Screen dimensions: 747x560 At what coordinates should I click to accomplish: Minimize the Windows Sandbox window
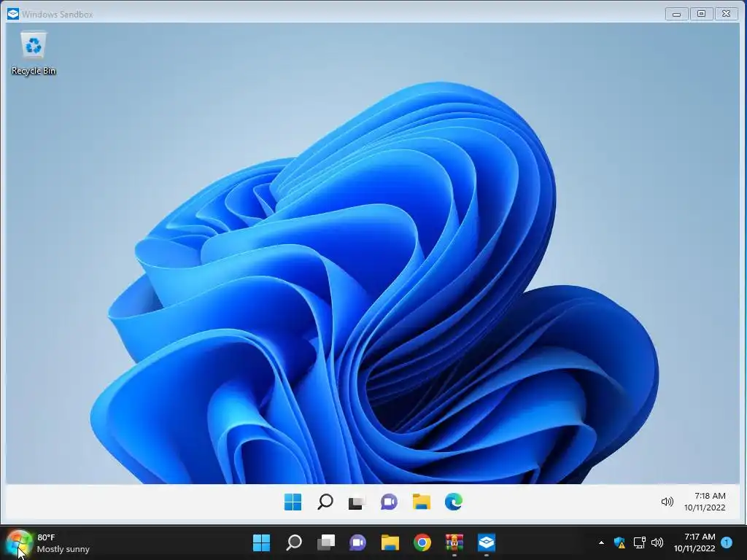tap(676, 14)
